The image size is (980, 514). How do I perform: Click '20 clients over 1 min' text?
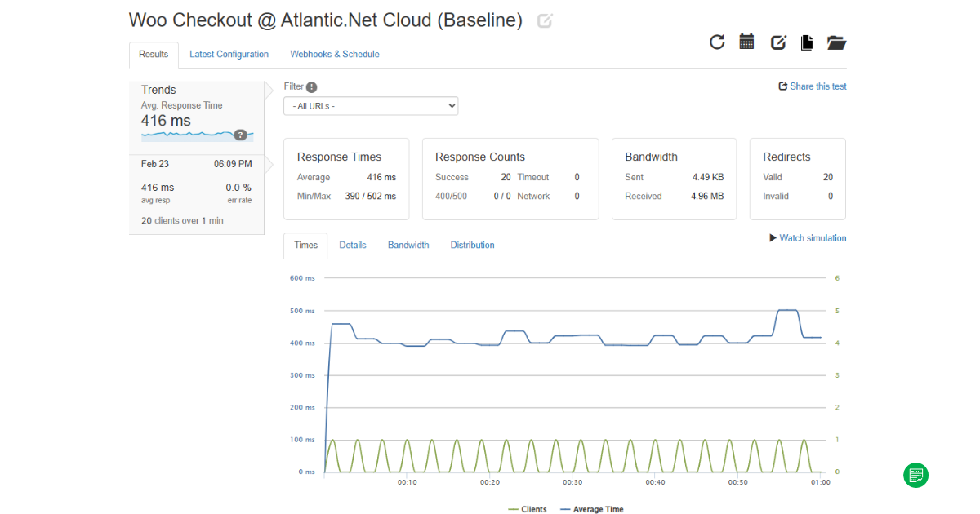[182, 221]
